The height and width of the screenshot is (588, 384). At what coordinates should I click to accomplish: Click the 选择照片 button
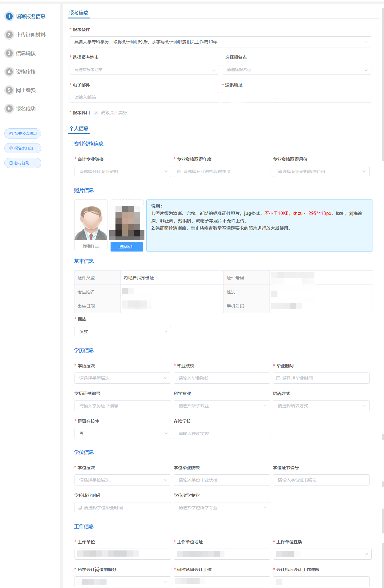127,247
